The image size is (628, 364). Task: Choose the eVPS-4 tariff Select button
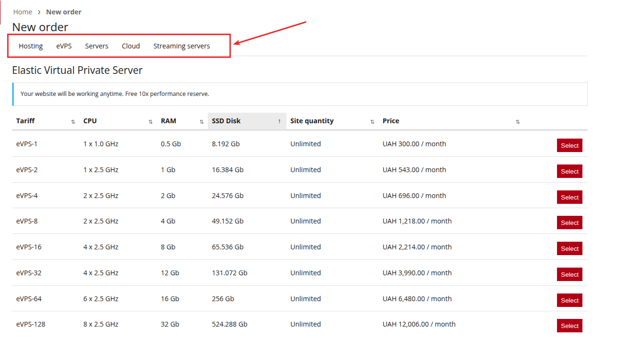[569, 197]
